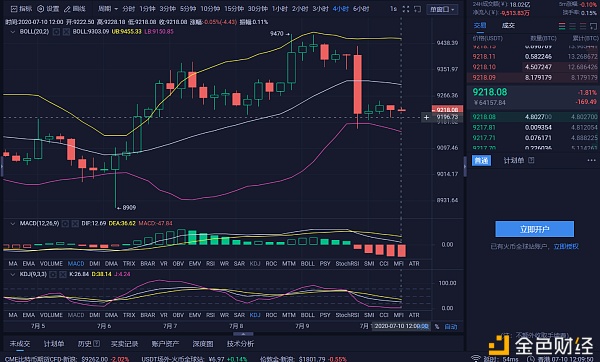Click the current price 9218.08 label
The height and width of the screenshot is (362, 600).
coord(490,92)
